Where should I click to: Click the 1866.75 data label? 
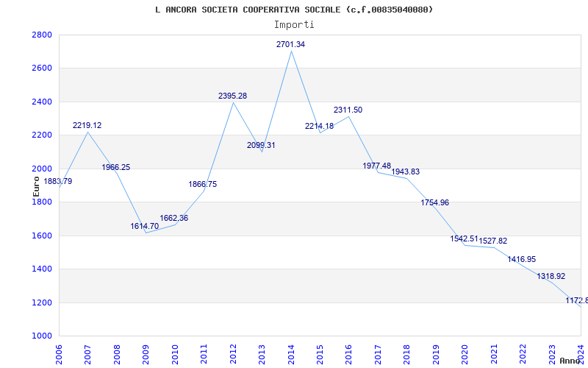[x=203, y=185]
